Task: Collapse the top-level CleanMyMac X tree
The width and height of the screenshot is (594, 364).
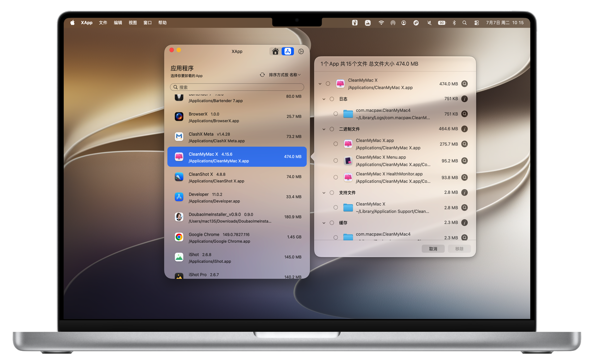Action: click(x=320, y=84)
